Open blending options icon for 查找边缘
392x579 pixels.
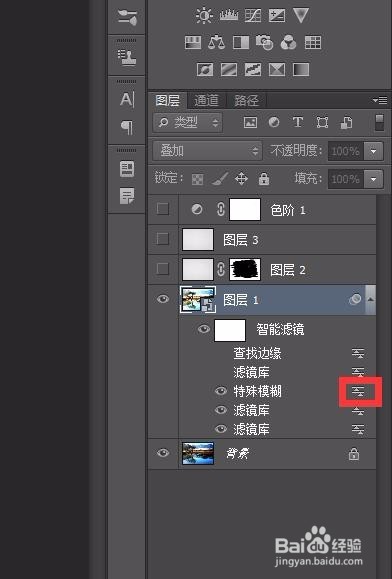point(358,353)
